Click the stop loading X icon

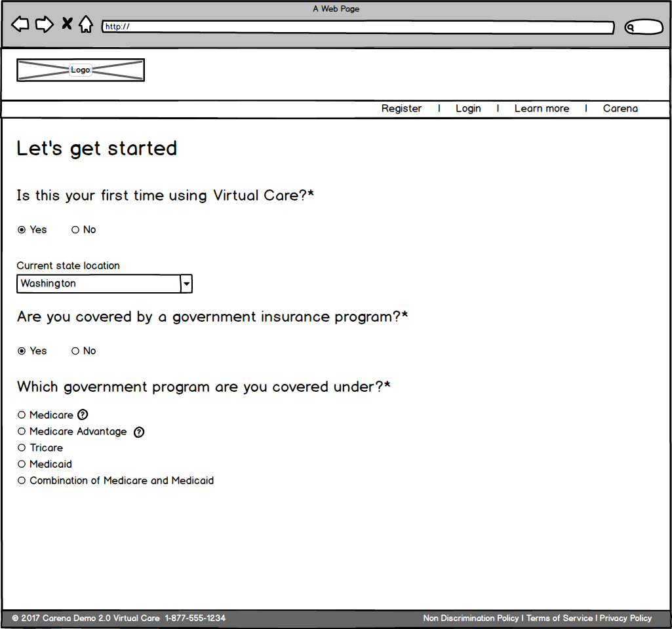[67, 23]
